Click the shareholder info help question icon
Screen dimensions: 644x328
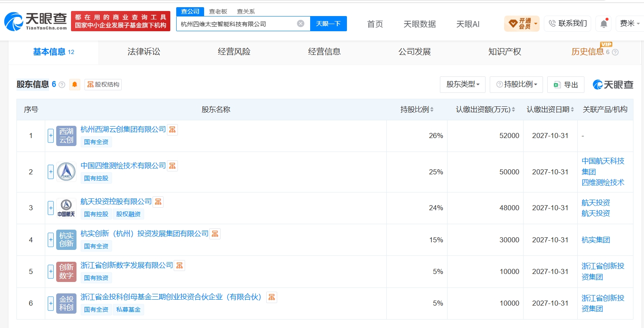click(x=62, y=85)
